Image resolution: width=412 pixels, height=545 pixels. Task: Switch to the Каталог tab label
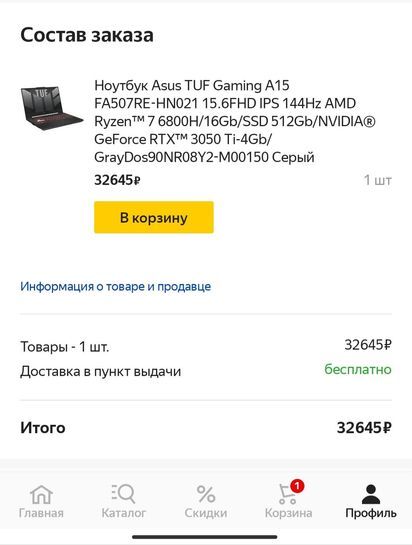pyautogui.click(x=123, y=513)
